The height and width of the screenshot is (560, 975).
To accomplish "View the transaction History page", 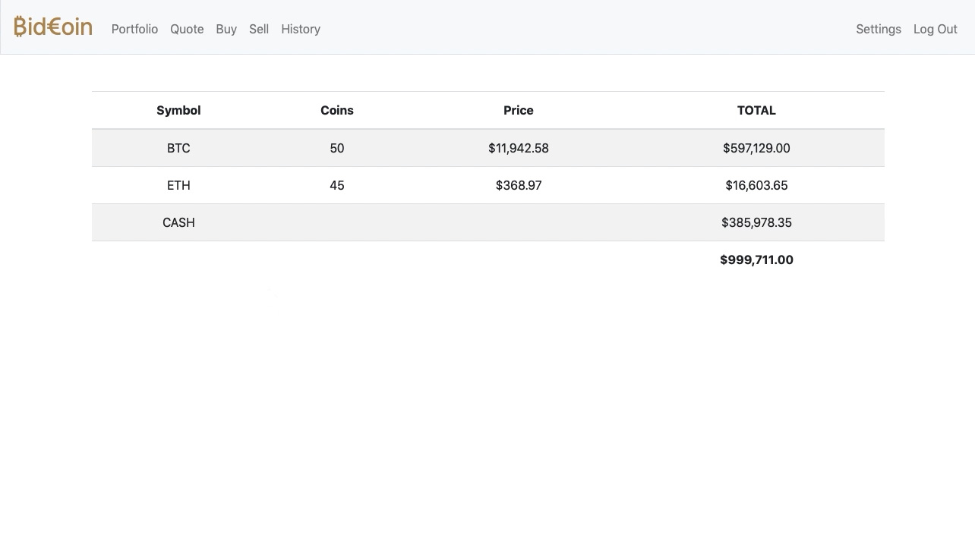I will coord(301,29).
